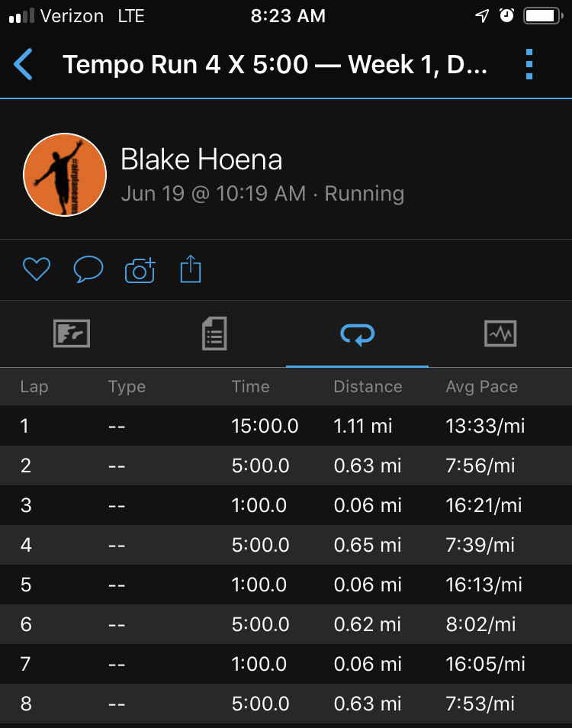The height and width of the screenshot is (728, 572).
Task: Tap the Tempo Run activity title
Action: click(x=275, y=64)
